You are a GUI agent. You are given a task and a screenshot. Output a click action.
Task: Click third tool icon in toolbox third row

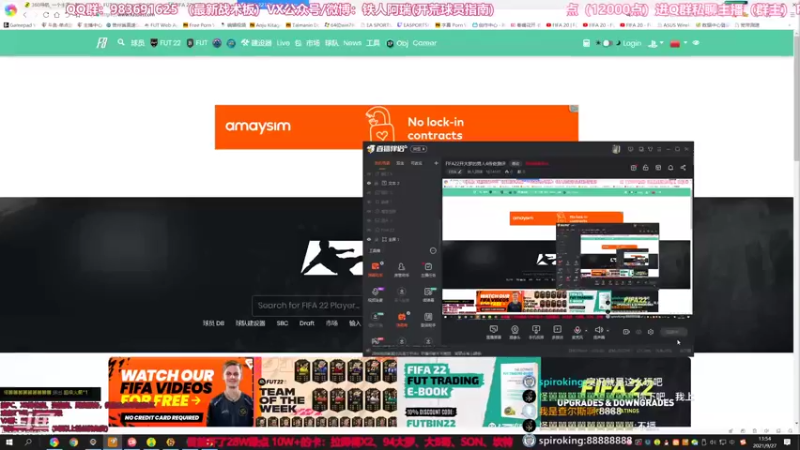point(428,319)
